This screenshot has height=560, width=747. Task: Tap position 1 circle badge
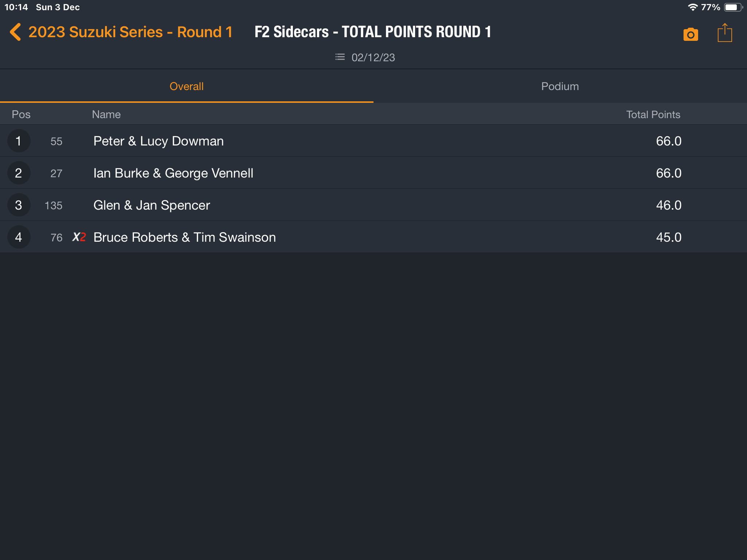[19, 141]
